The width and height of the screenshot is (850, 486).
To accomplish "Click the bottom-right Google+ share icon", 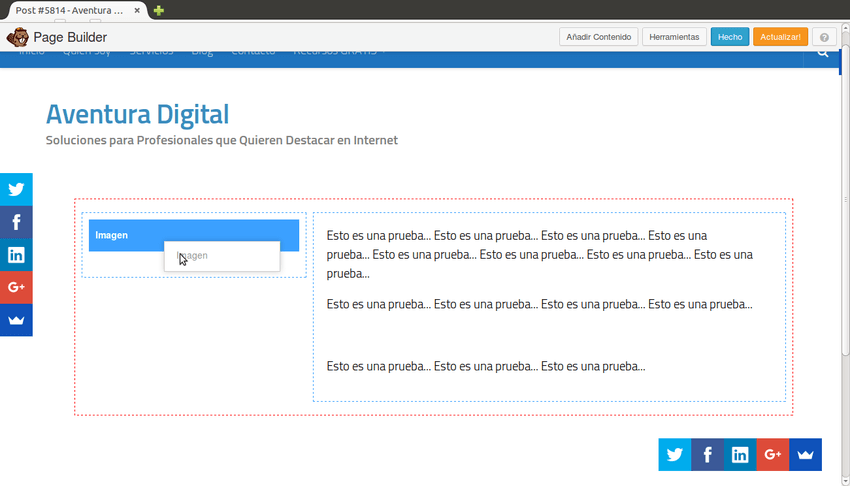I will click(773, 455).
